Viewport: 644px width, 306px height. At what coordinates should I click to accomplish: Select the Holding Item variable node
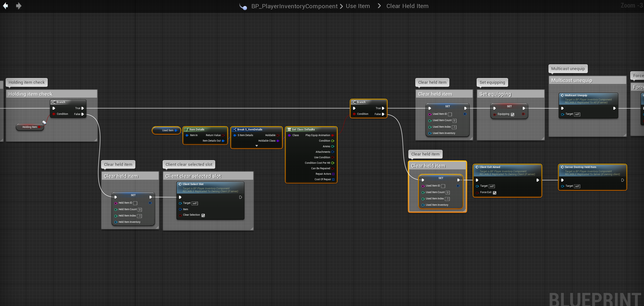pyautogui.click(x=30, y=127)
